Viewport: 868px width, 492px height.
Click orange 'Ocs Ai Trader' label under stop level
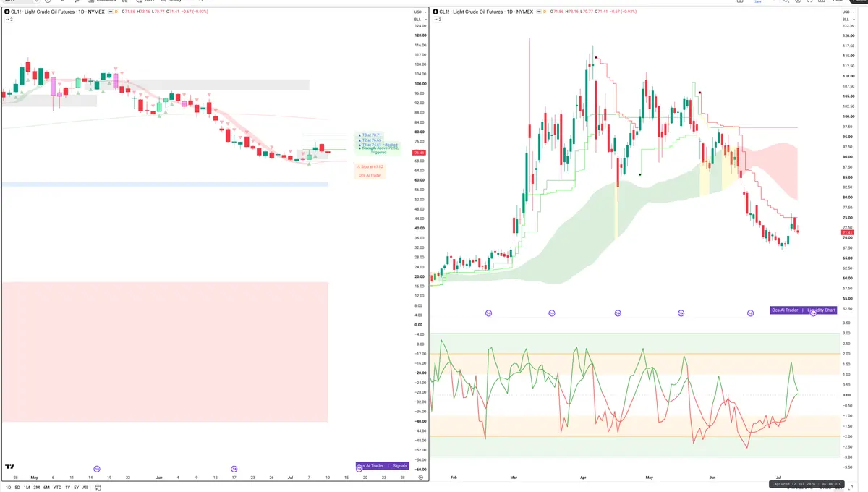[x=370, y=175]
